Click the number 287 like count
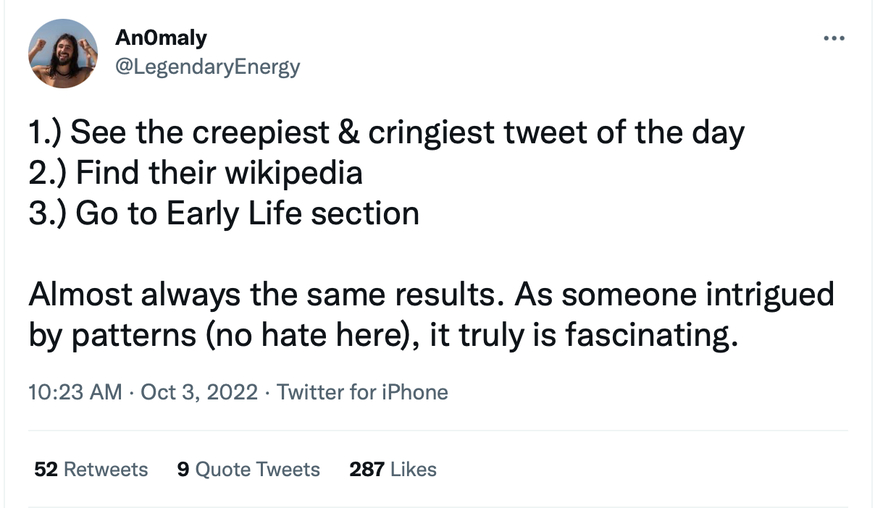The width and height of the screenshot is (875, 508). click(367, 469)
